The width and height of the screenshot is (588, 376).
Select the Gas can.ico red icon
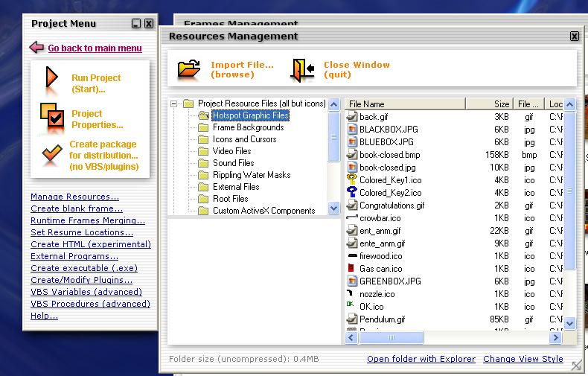[351, 268]
